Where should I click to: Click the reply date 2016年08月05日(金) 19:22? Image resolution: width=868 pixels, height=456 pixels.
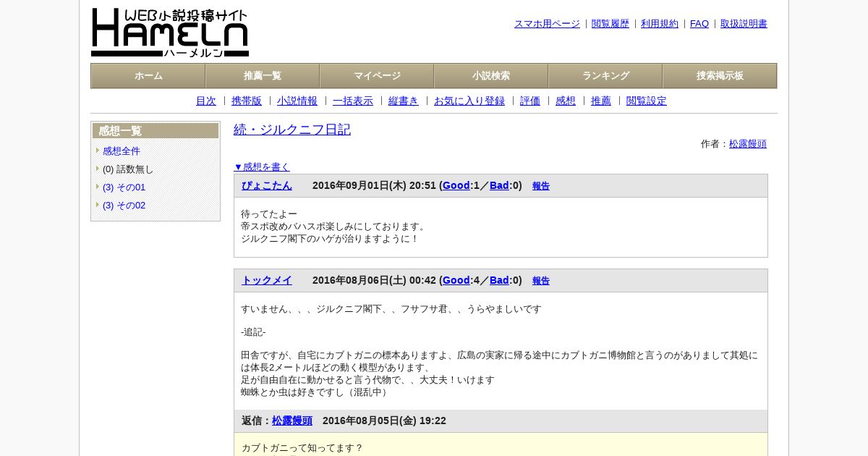click(384, 421)
